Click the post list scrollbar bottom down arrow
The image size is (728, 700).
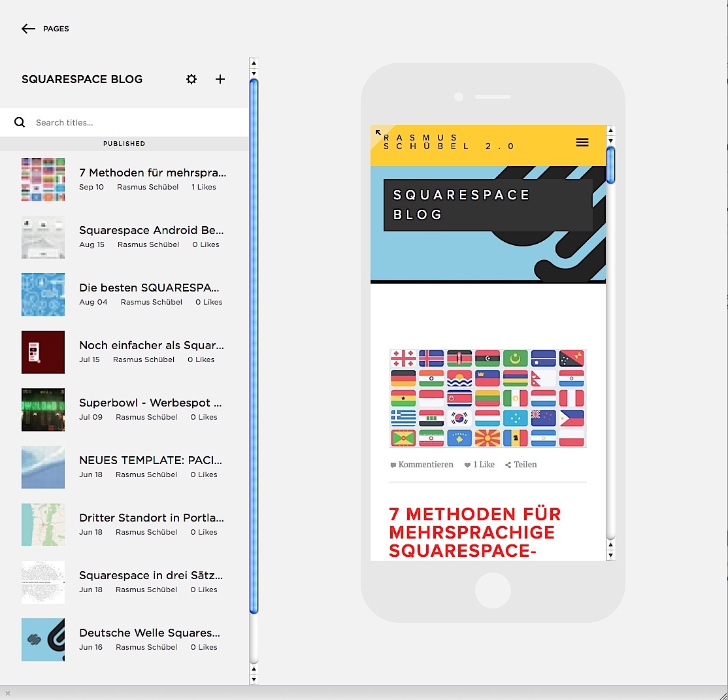(254, 680)
